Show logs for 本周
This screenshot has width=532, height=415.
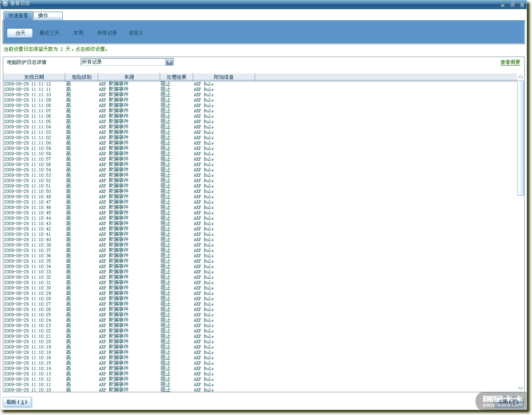pos(78,33)
